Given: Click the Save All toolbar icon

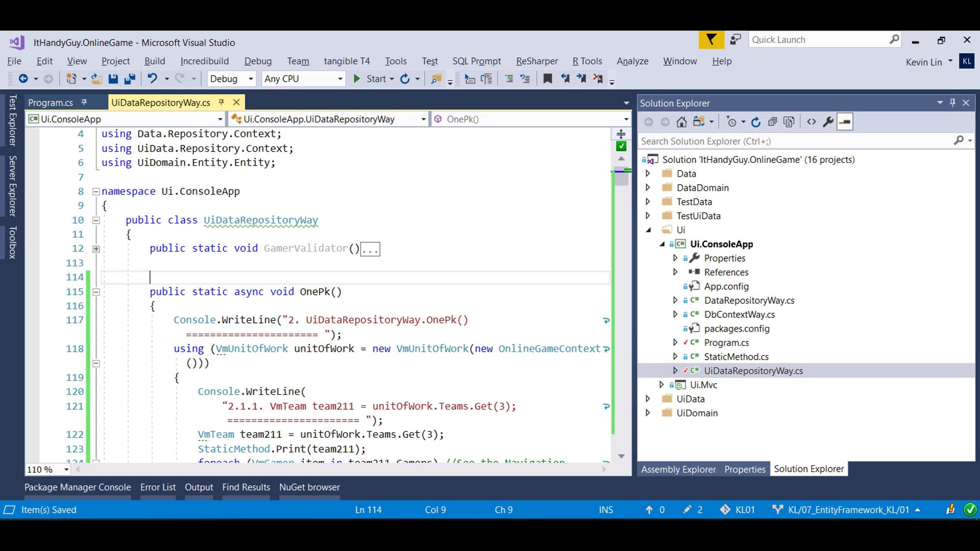Looking at the screenshot, I should coord(130,79).
